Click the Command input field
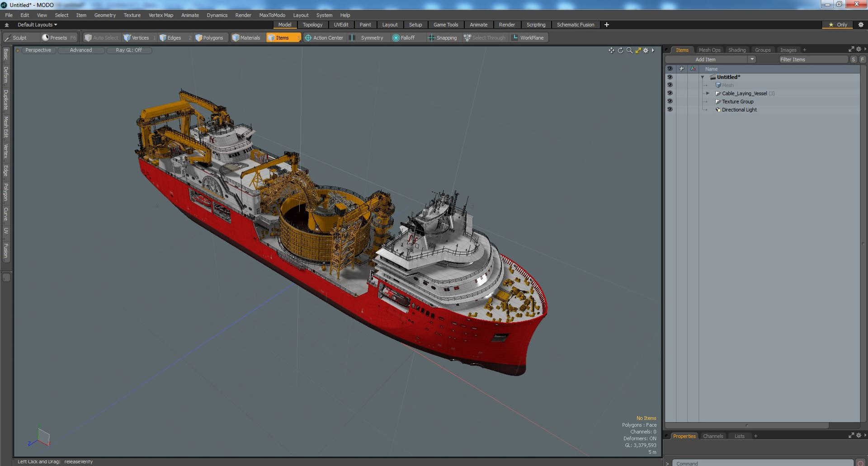868x466 pixels. (762, 463)
